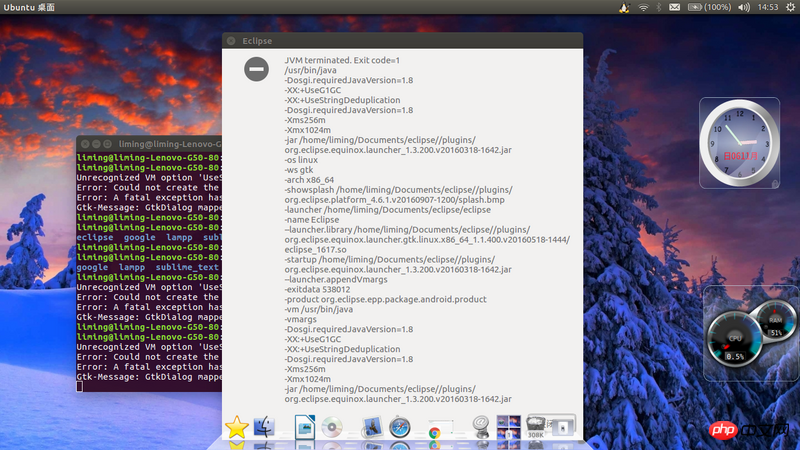Image resolution: width=800 pixels, height=450 pixels.
Task: Click the first '-XX:+UseG1GC' line near the dialog top
Action: click(313, 90)
